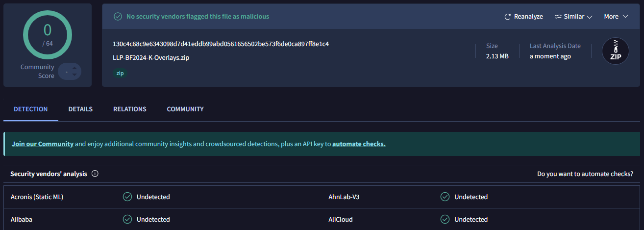Follow the 'Join our Community' link
This screenshot has width=644, height=230.
43,144
